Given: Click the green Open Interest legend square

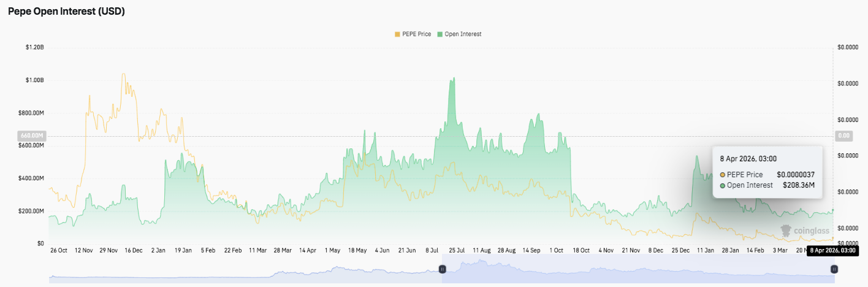Looking at the screenshot, I should coord(440,34).
